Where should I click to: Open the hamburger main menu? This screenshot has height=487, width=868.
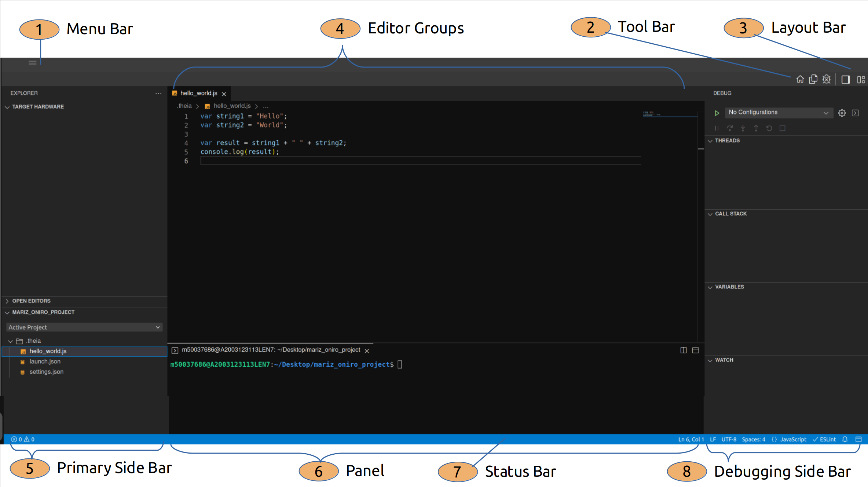[32, 63]
